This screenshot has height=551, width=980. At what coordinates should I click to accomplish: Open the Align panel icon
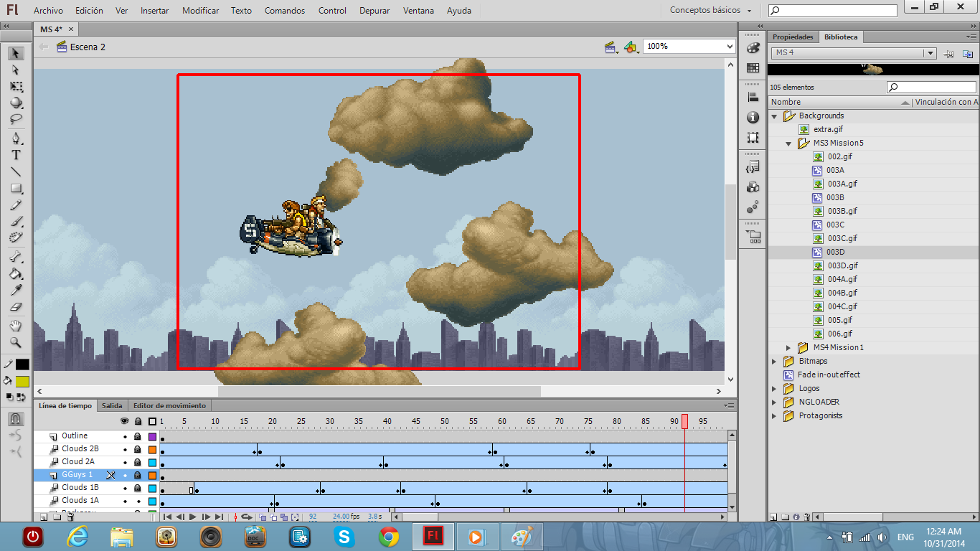pyautogui.click(x=753, y=98)
